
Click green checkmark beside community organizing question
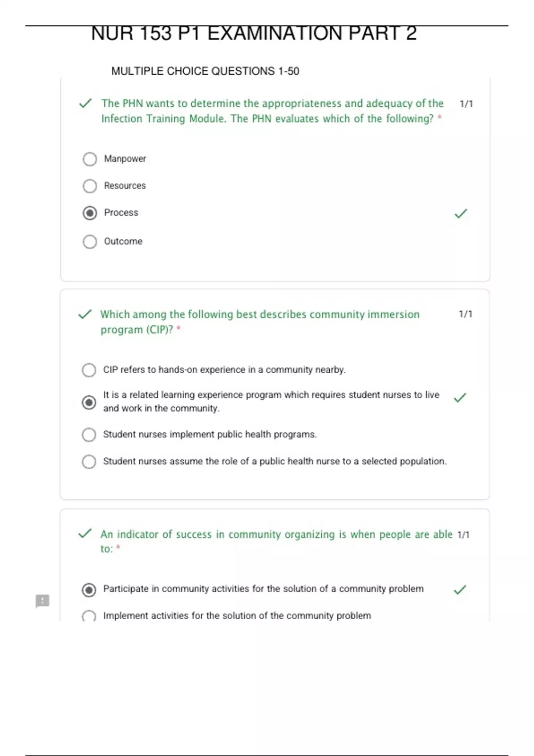point(85,534)
